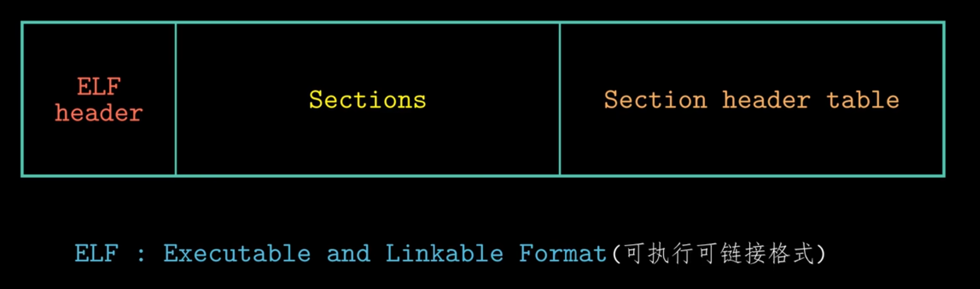Click the blue "ELF" acronym in the caption
Screen dimensions: 980x289
[x=97, y=253]
